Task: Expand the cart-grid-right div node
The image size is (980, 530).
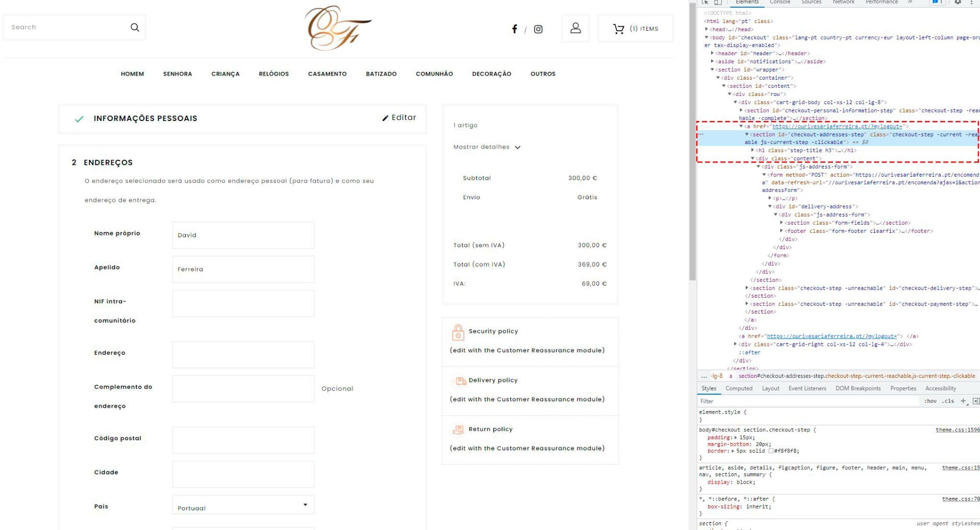Action: point(736,344)
